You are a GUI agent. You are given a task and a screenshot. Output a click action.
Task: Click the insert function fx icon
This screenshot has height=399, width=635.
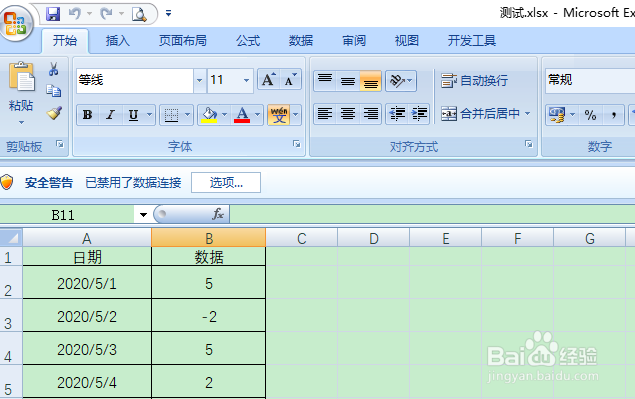pos(217,214)
